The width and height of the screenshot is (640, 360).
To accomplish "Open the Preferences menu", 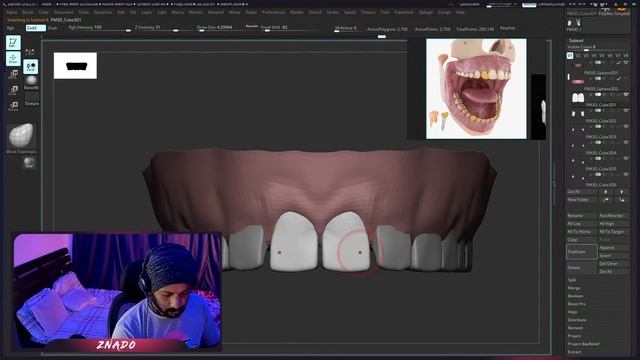I will (273, 12).
